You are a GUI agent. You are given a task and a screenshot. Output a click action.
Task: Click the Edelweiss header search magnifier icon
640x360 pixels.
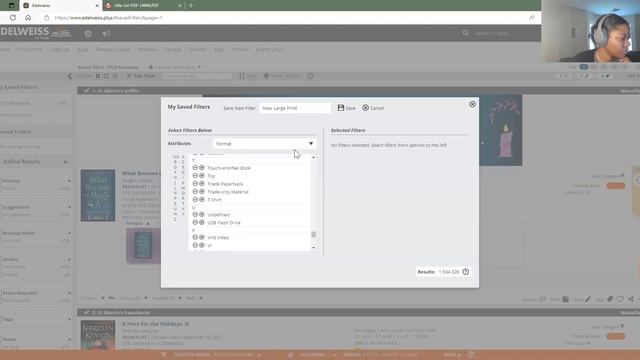tap(465, 33)
